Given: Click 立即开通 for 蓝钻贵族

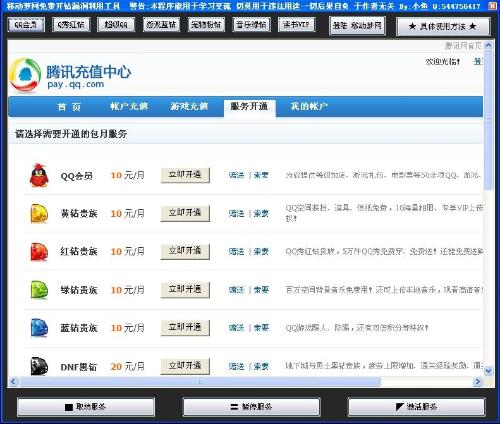Looking at the screenshot, I should click(x=185, y=328).
